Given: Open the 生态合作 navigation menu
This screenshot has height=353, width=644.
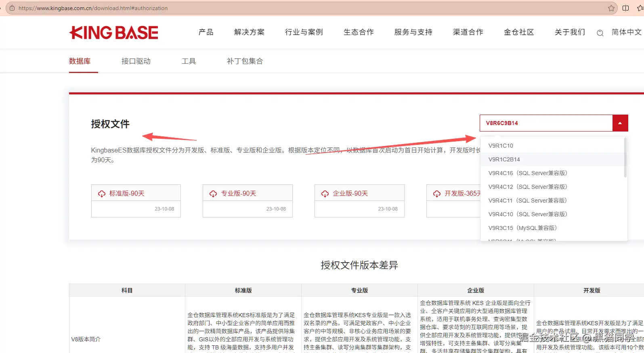Looking at the screenshot, I should [x=359, y=32].
